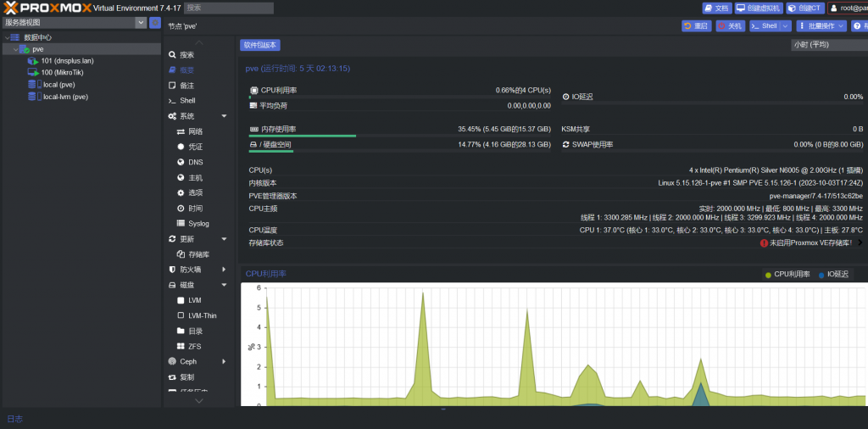This screenshot has height=429, width=868.
Task: Expand the 防火墙 section arrow
Action: 224,270
